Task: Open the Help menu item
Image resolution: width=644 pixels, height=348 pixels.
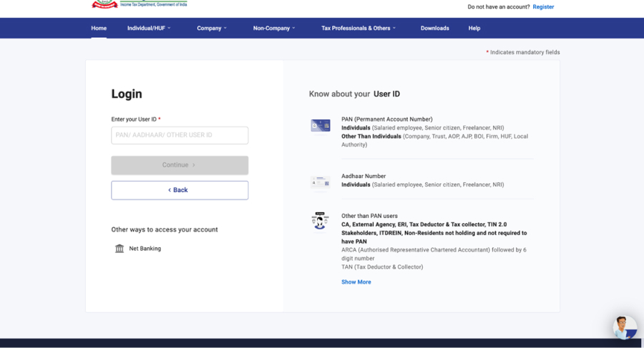Action: [x=474, y=29]
